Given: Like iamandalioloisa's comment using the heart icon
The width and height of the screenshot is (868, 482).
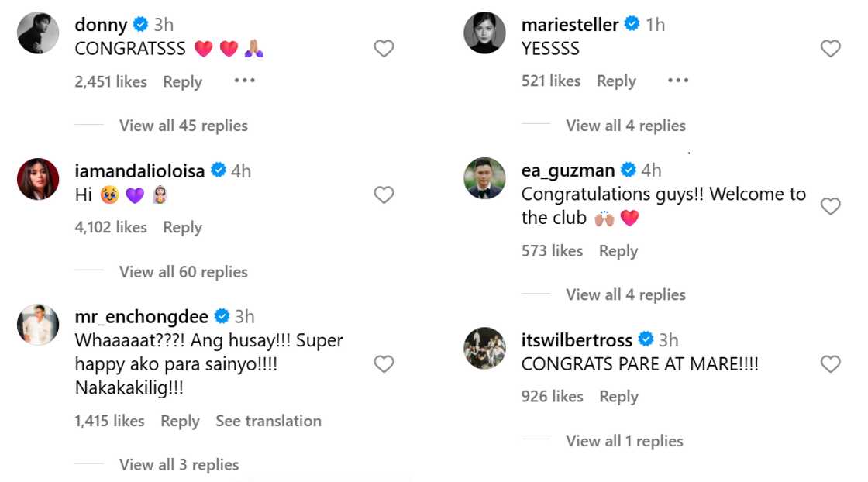Looking at the screenshot, I should [384, 196].
